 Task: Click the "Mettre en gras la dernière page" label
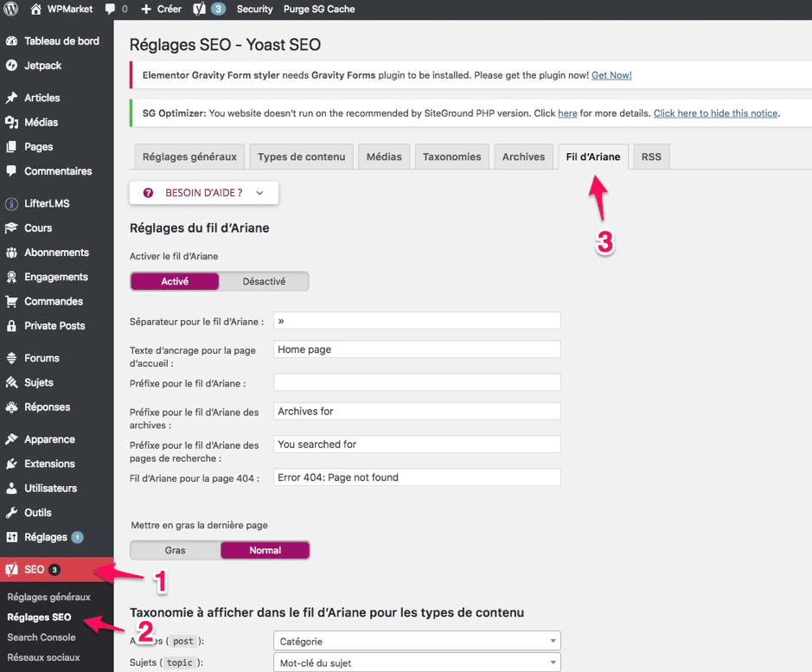[x=200, y=525]
